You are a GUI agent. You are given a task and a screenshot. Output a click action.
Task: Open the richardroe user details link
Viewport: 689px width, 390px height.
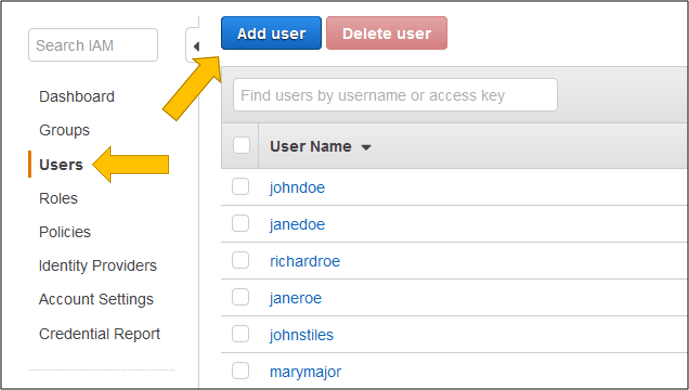tap(305, 261)
